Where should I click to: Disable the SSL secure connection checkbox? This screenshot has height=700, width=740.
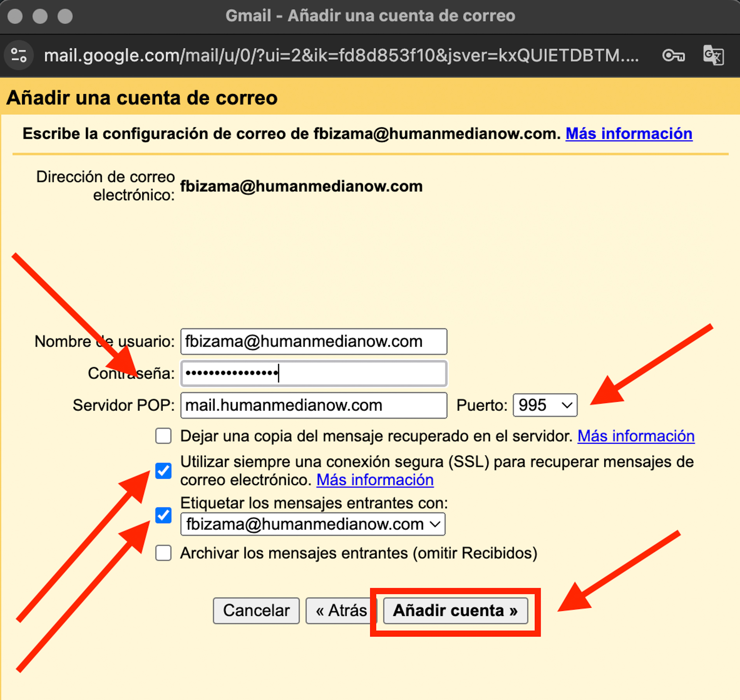coord(163,471)
